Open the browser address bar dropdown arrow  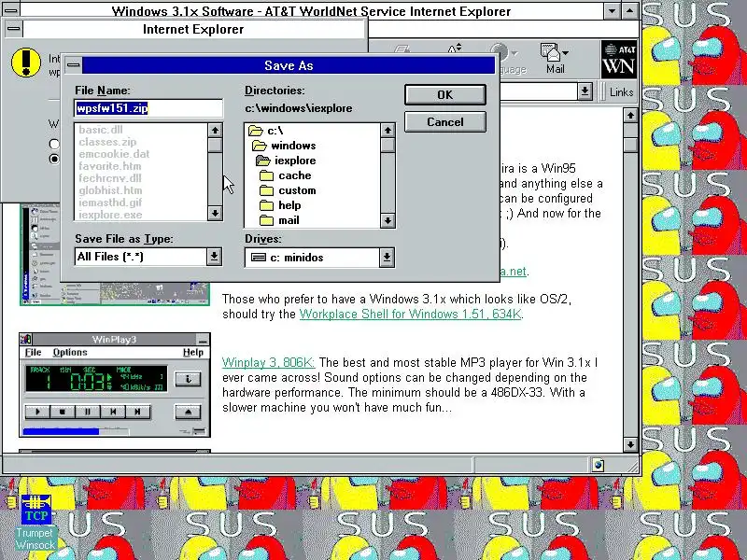585,91
